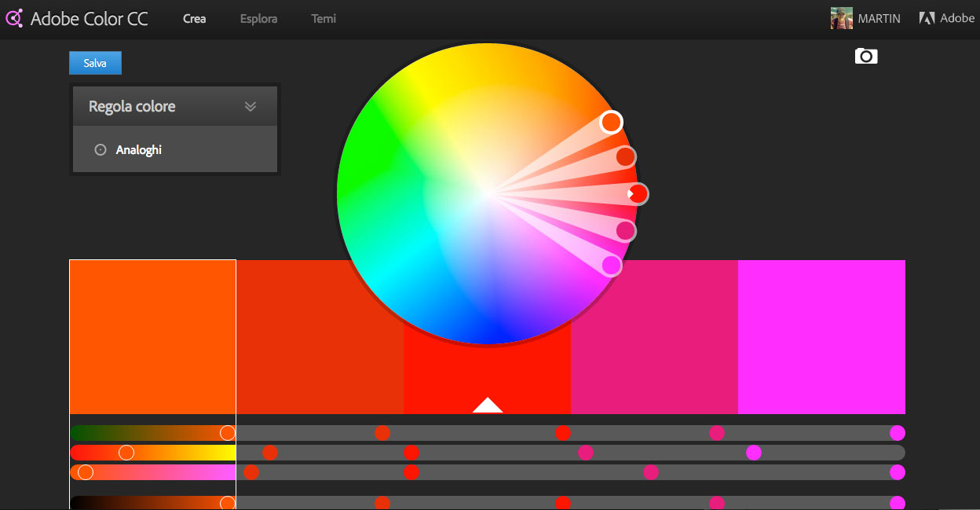Select the red-orange handle on color wheel

tap(625, 156)
